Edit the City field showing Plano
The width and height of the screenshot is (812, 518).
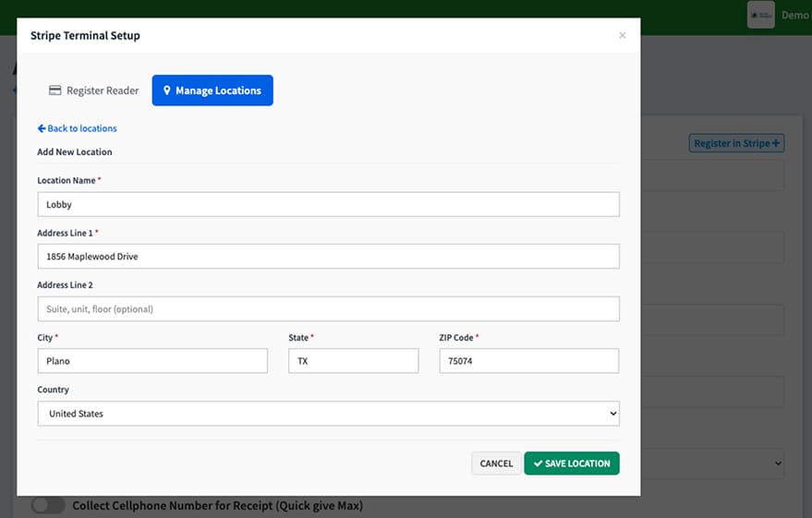tap(152, 361)
